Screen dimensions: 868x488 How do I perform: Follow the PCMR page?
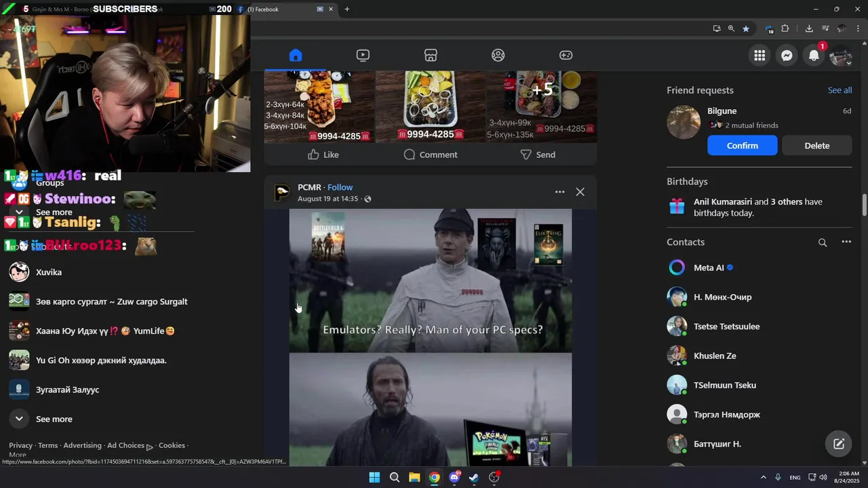340,187
